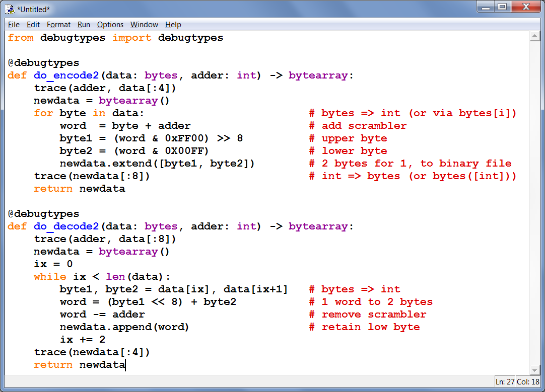Open the Format menu
Screen dimensions: 545x392
58,25
